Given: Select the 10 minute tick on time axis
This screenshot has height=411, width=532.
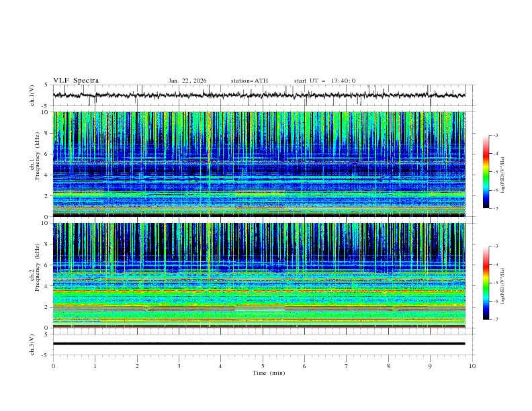Looking at the screenshot, I should pyautogui.click(x=472, y=366).
